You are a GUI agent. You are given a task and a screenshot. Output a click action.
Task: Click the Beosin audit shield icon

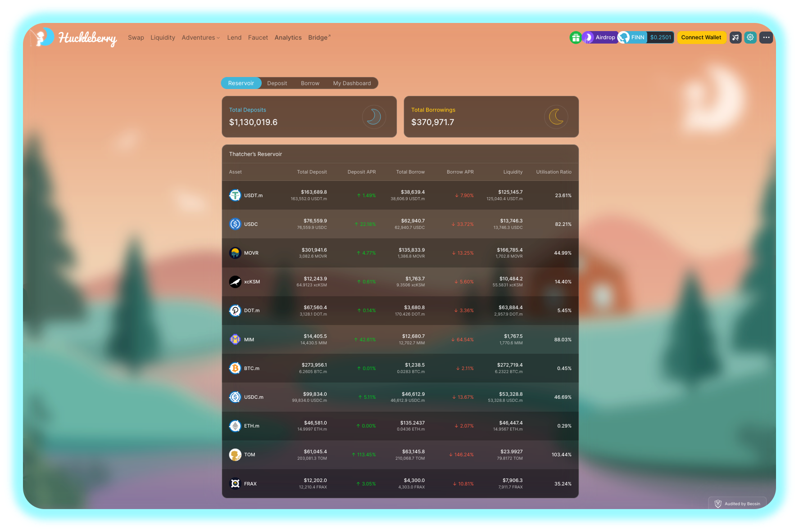coord(718,504)
